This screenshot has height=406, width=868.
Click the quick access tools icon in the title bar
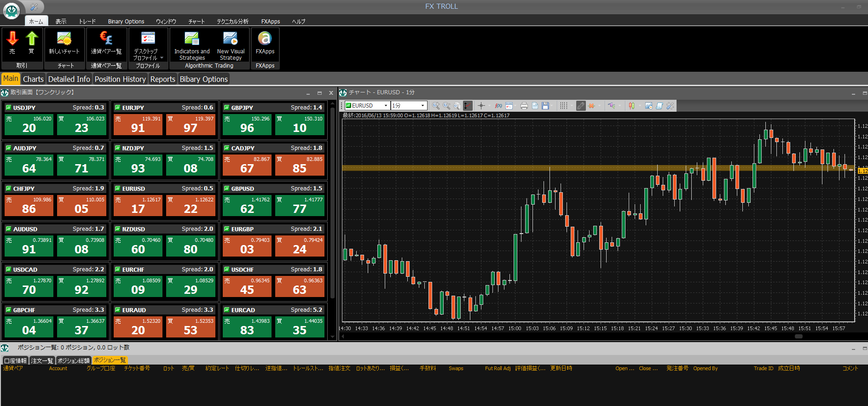(34, 6)
